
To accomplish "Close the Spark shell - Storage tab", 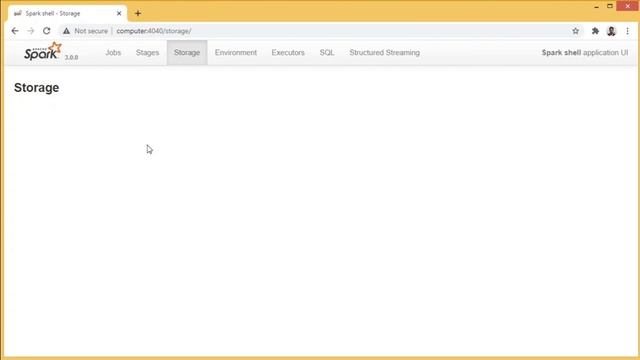I will click(119, 13).
